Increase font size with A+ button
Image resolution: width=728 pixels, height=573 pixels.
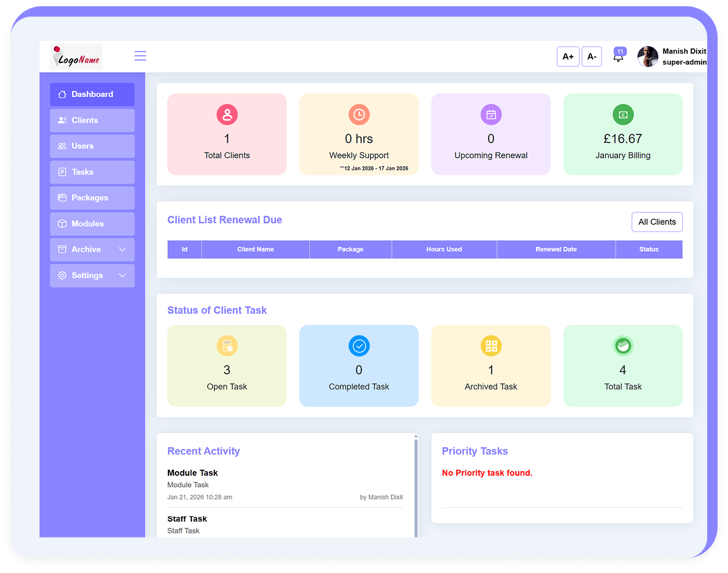tap(568, 57)
